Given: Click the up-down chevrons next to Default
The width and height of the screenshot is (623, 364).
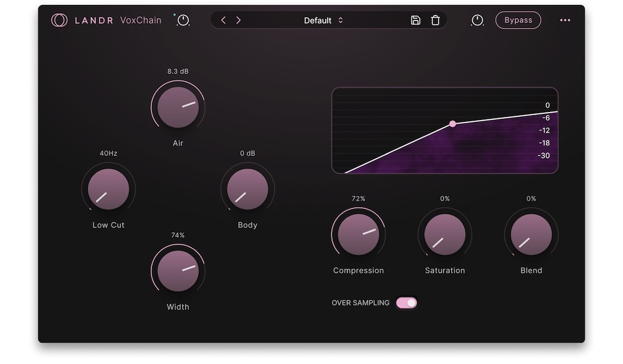Looking at the screenshot, I should click(x=341, y=21).
